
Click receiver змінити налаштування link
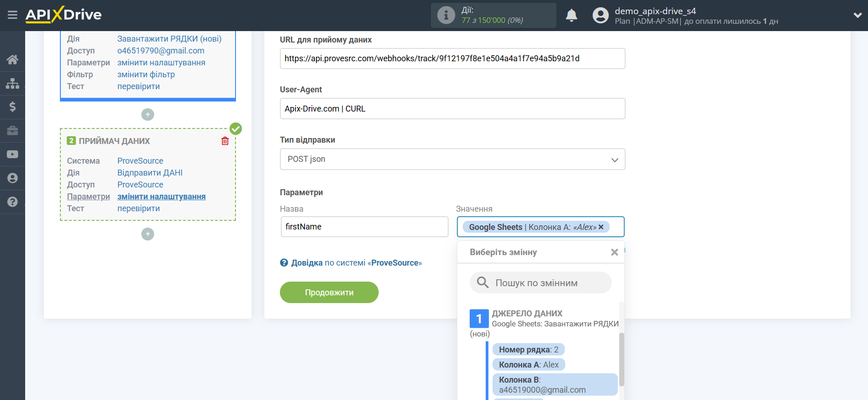click(x=161, y=197)
